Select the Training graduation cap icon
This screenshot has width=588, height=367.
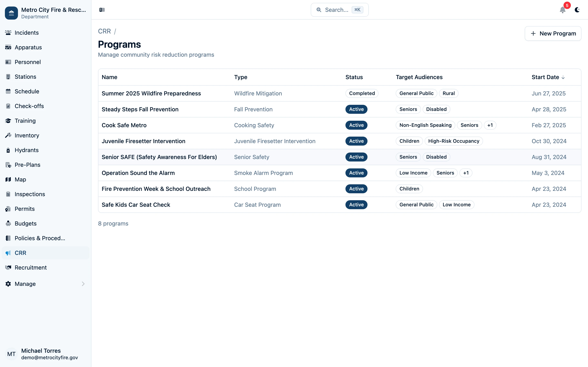8,121
